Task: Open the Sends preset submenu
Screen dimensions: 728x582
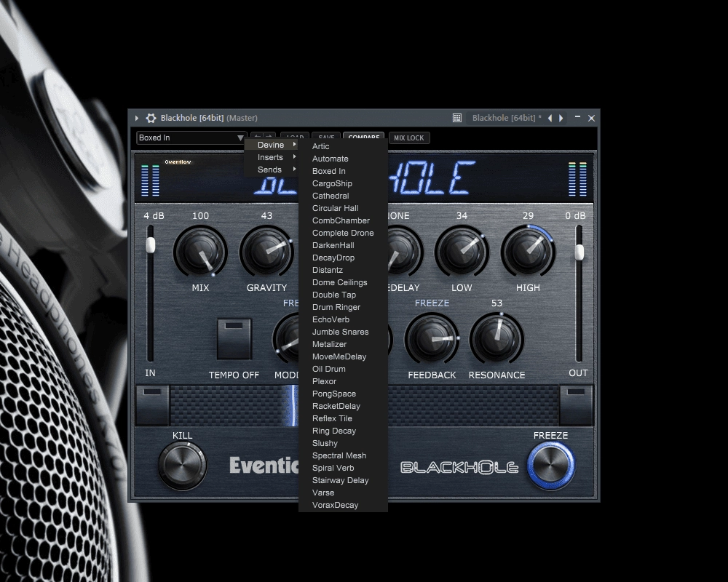Action: pos(272,170)
